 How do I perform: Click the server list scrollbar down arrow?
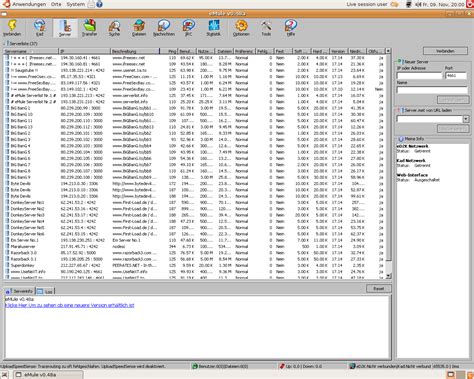(388, 276)
